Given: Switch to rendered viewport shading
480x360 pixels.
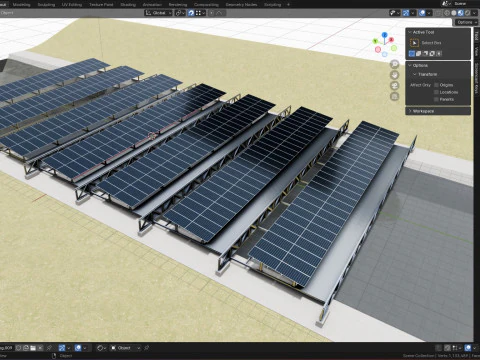Looking at the screenshot, I should point(467,13).
